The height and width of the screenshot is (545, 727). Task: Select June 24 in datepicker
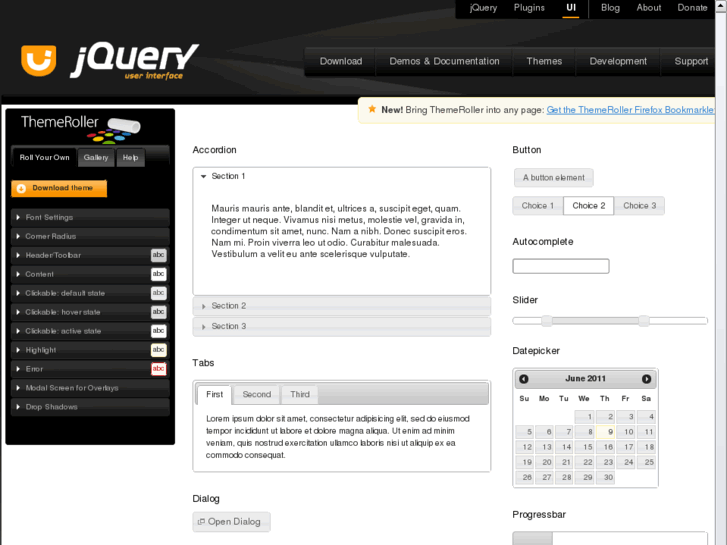click(625, 462)
